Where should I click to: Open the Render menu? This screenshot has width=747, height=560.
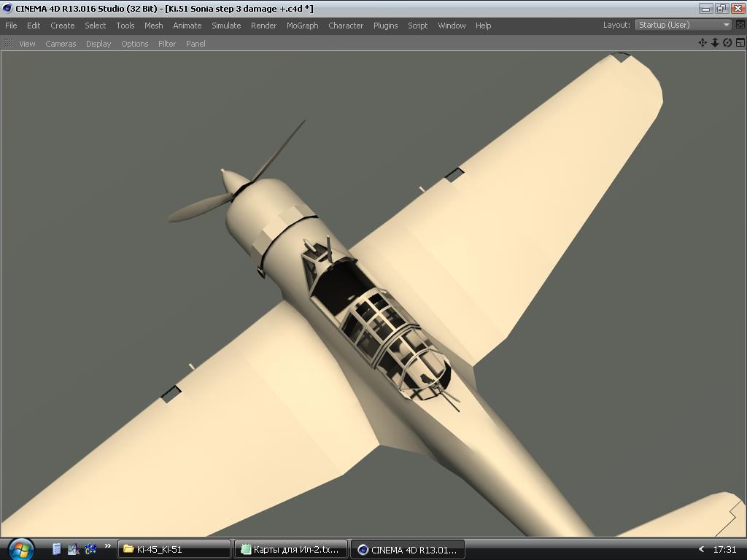263,26
